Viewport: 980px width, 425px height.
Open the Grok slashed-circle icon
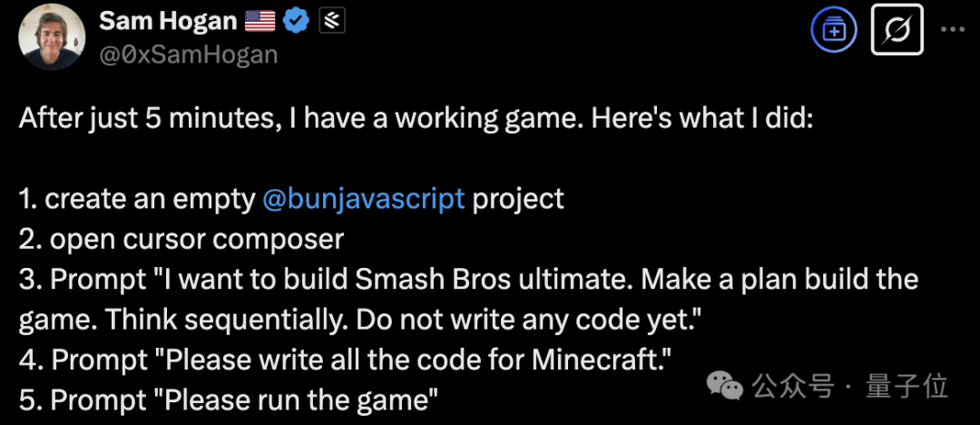(897, 33)
